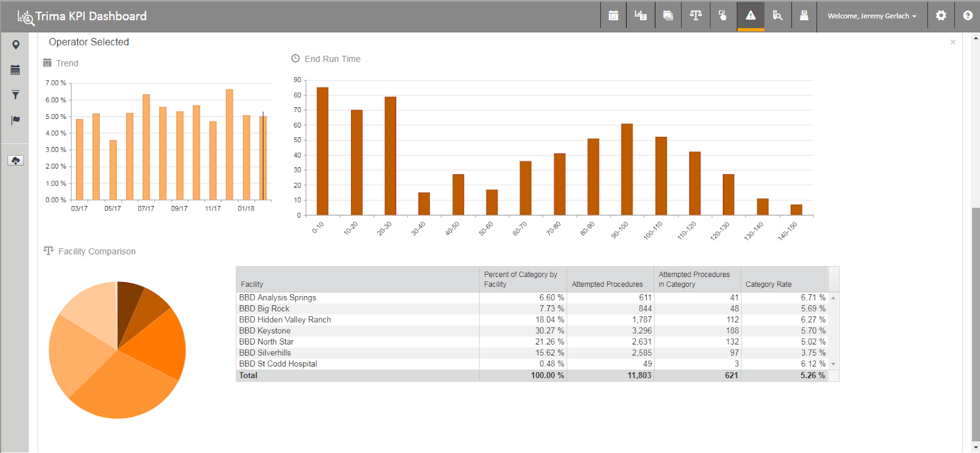This screenshot has width=980, height=453.
Task: Click the largest orange pie slice
Action: [x=126, y=385]
